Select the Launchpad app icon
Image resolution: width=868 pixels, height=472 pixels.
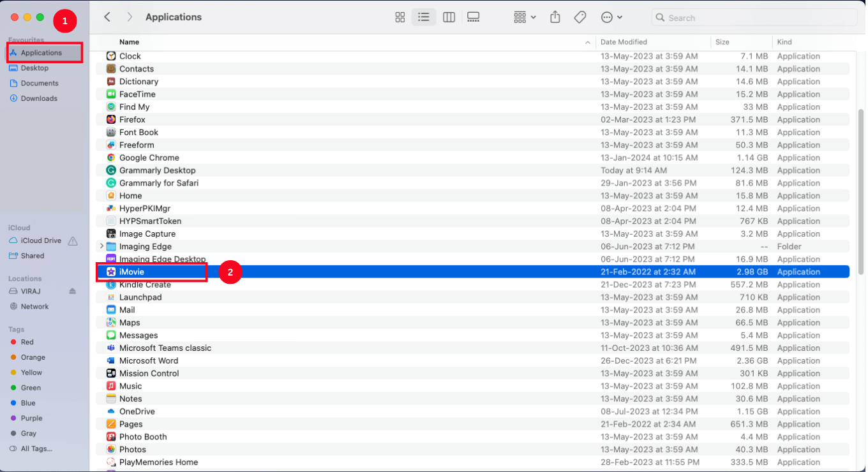pos(111,297)
